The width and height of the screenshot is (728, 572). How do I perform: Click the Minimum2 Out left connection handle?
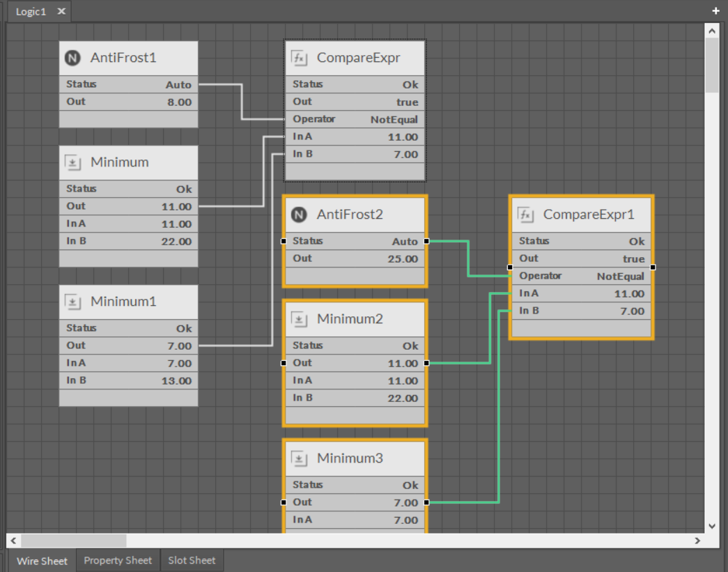click(284, 363)
